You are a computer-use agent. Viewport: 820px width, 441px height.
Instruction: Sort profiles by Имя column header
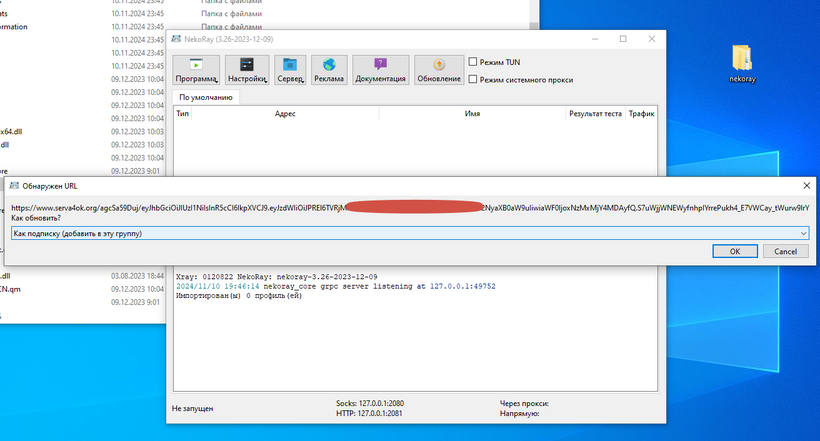click(x=473, y=114)
